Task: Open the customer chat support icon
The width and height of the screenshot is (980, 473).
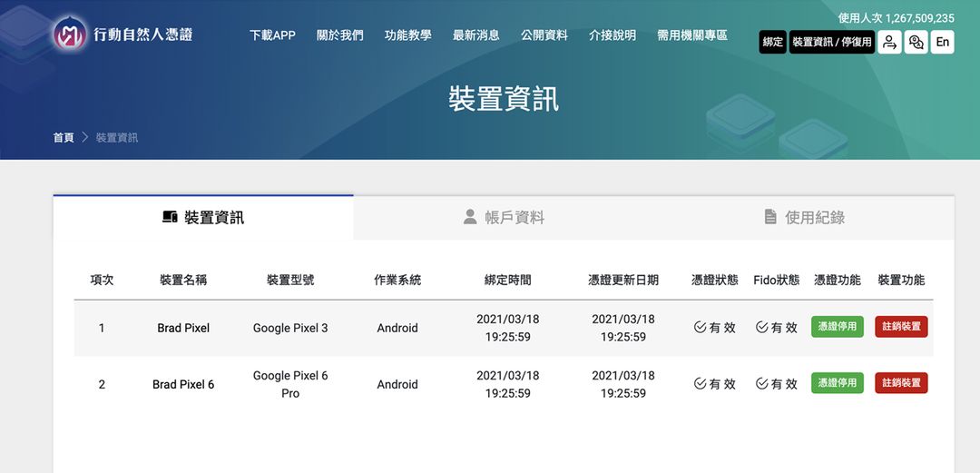Action: 916,42
